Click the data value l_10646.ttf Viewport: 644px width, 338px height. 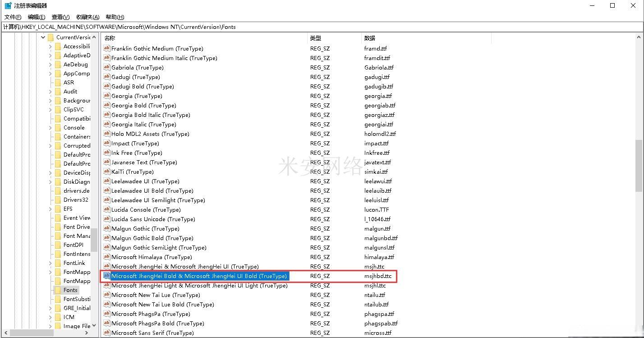point(377,219)
